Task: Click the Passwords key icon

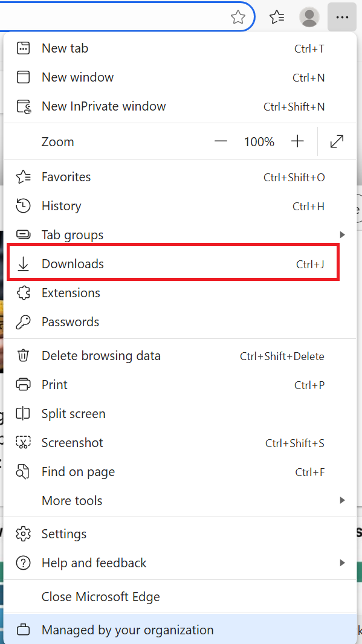Action: tap(24, 321)
